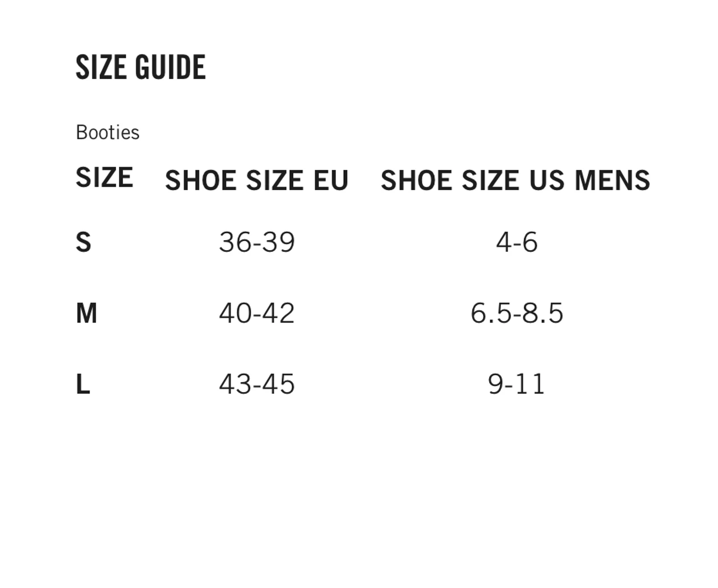718x588 pixels.
Task: Click the EU shoe size 36-39 cell
Action: coord(257,242)
